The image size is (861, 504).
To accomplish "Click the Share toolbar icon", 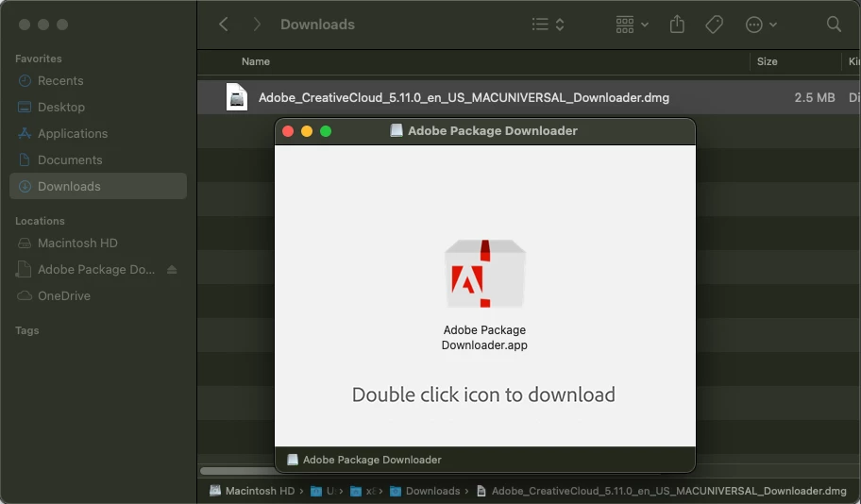I will pyautogui.click(x=677, y=25).
